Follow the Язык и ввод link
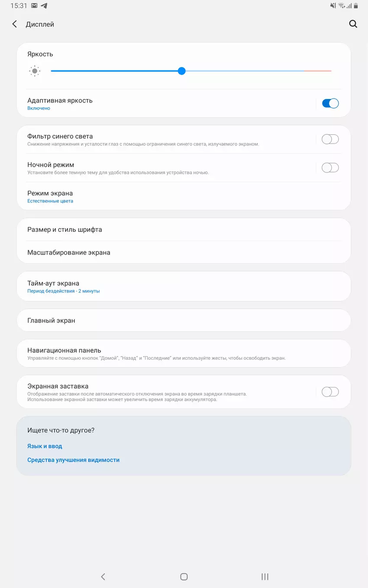Viewport: 368px width, 588px height. point(45,446)
